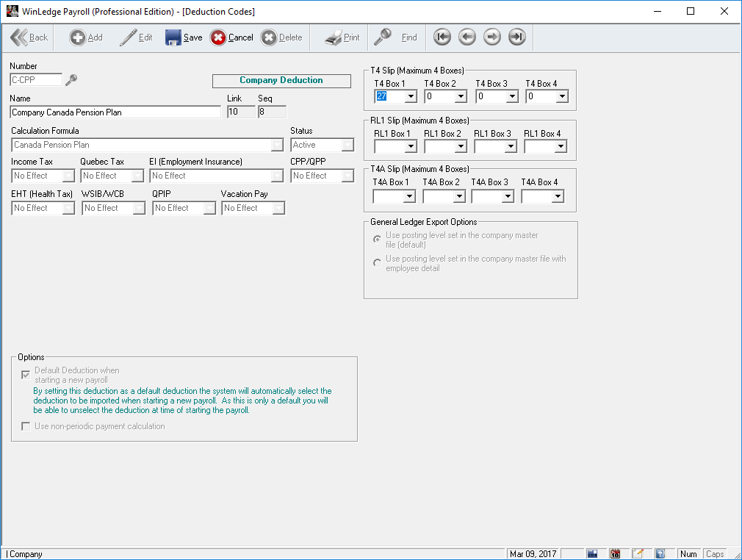Click into the Name text field
This screenshot has height=560, width=742.
[115, 112]
